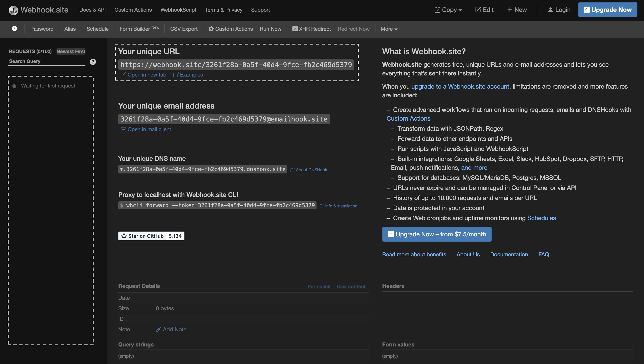The width and height of the screenshot is (644, 364).
Task: Open the Copy dropdown menu
Action: coord(448,10)
